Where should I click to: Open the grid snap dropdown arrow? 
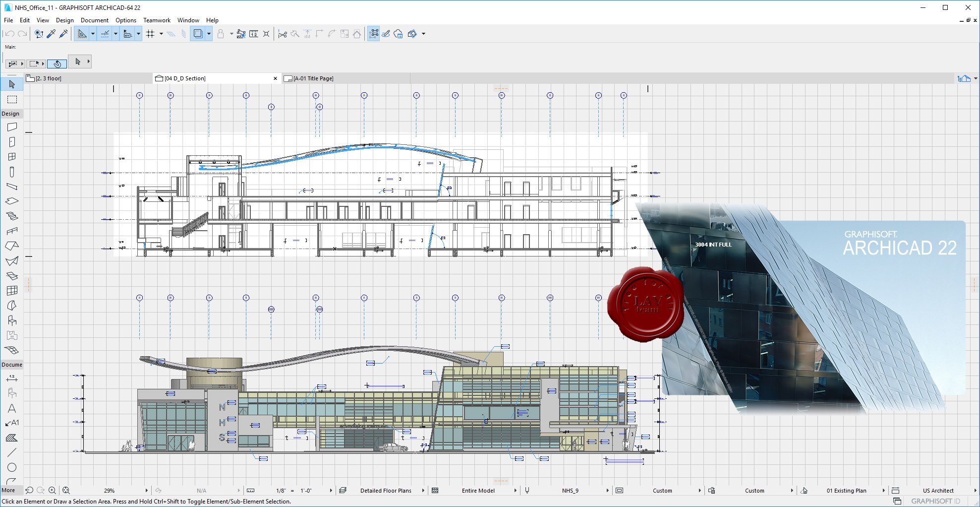click(x=161, y=34)
